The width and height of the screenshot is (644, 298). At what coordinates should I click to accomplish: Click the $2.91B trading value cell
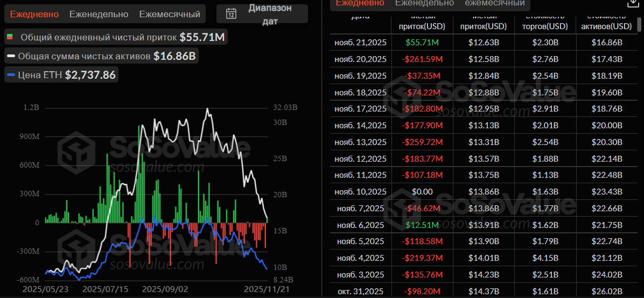click(x=545, y=109)
